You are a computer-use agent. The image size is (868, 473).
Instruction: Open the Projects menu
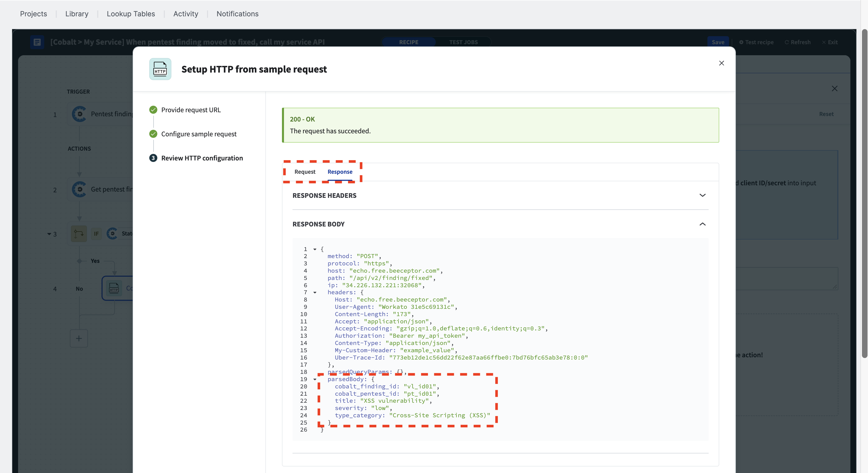coord(33,14)
